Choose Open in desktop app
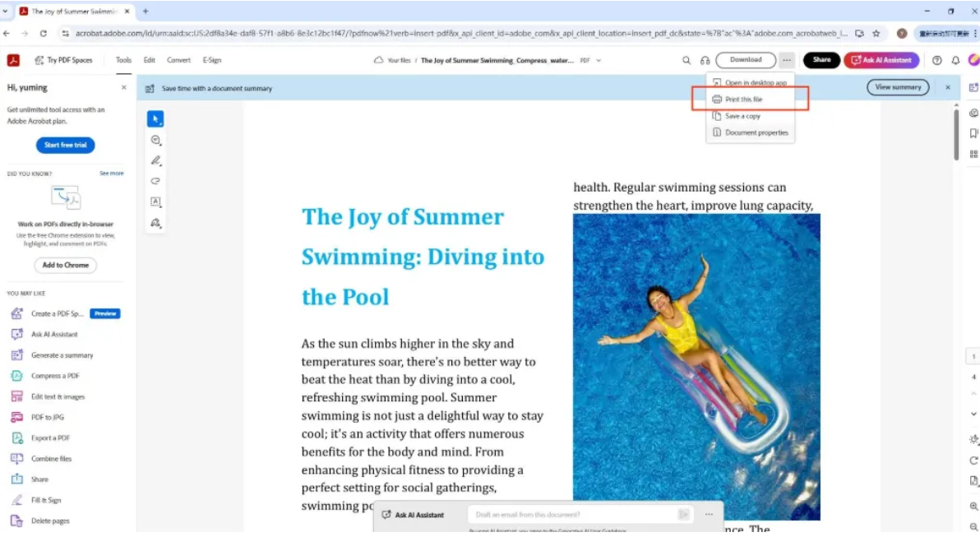 (750, 82)
